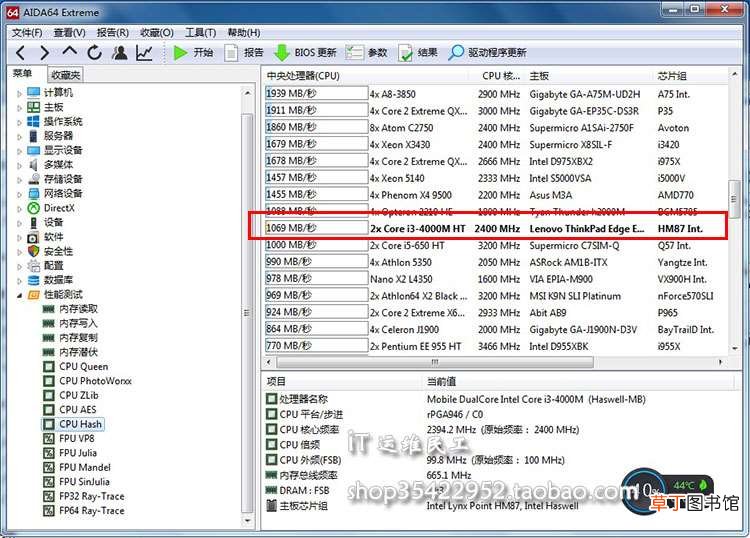Select the 设备 devices tree item

pos(45,222)
